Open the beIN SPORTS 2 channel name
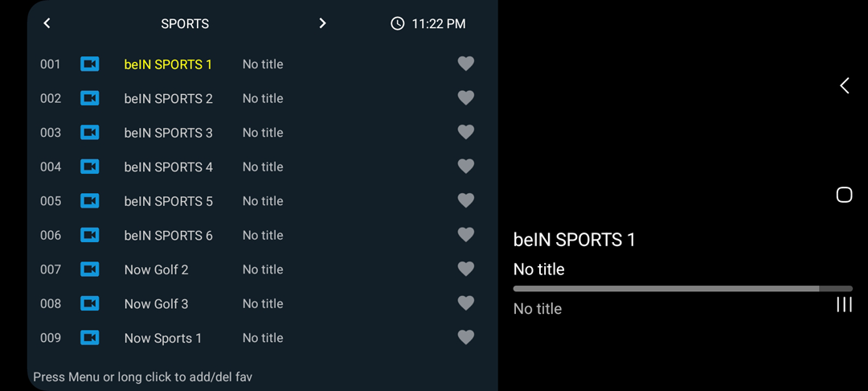Viewport: 868px width, 391px height. coord(168,99)
